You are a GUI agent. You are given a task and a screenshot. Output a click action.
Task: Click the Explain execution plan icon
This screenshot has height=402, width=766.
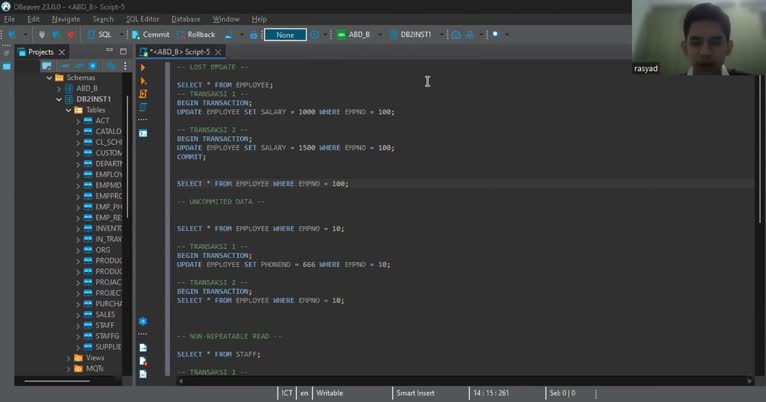pos(143,107)
